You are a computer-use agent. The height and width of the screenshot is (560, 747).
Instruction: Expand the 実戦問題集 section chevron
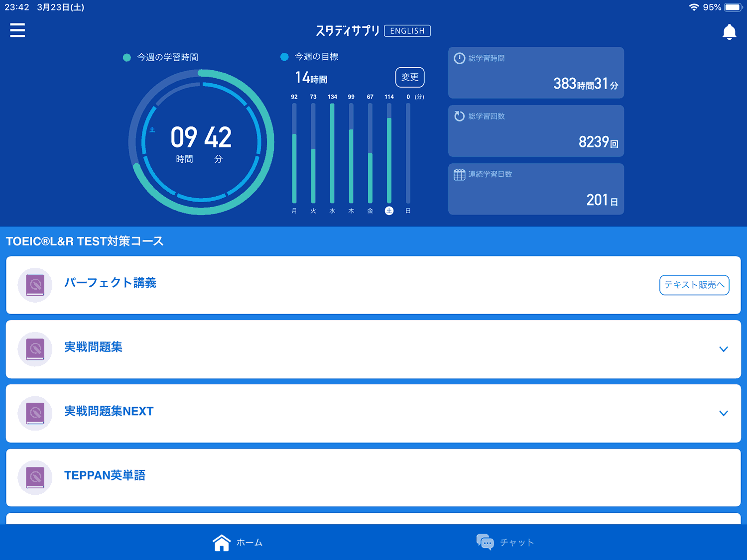[x=724, y=349]
